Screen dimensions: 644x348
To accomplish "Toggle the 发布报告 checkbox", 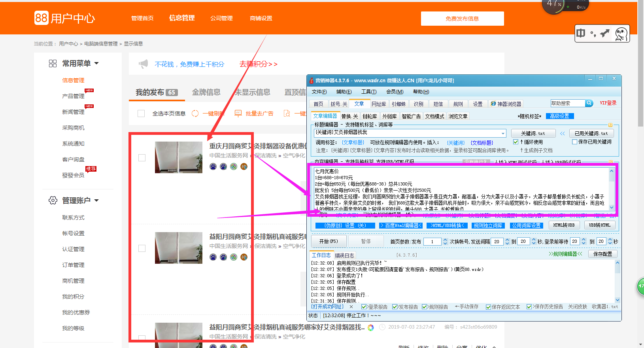I will point(395,307).
